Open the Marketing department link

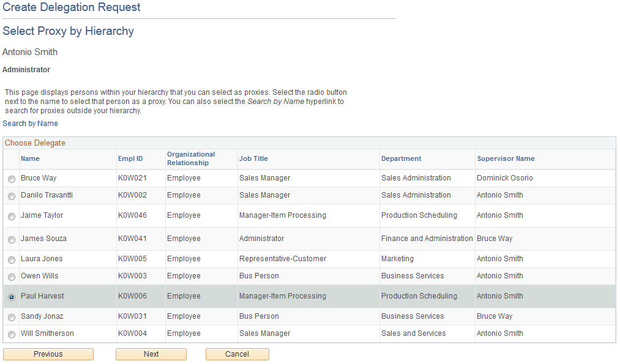click(x=397, y=258)
